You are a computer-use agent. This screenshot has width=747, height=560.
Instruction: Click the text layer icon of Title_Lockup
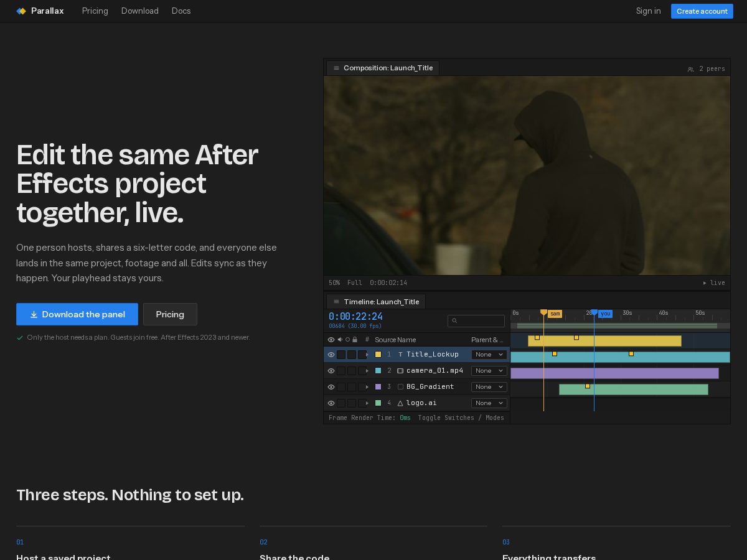pyautogui.click(x=400, y=355)
